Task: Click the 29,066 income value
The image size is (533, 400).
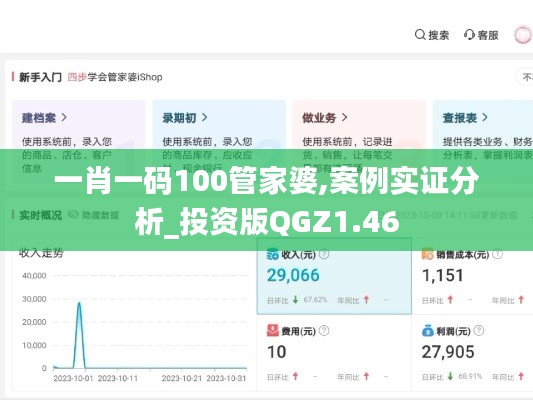Action: 293,275
